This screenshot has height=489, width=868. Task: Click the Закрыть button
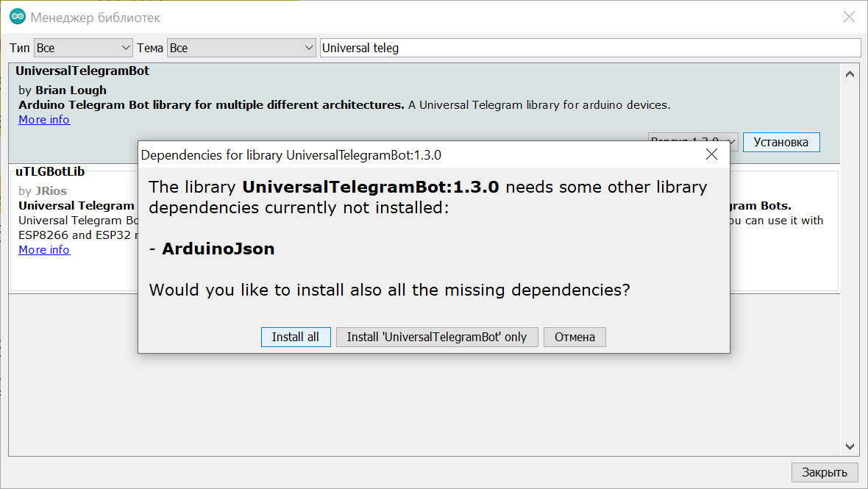(825, 472)
